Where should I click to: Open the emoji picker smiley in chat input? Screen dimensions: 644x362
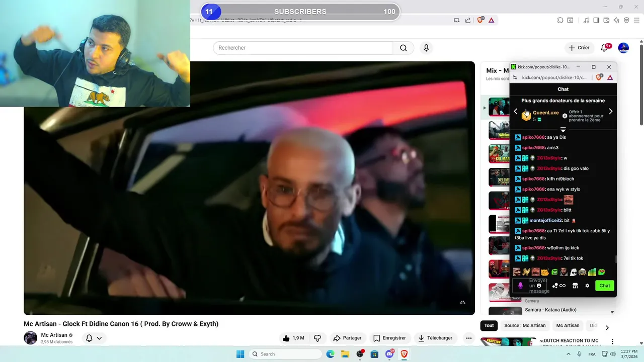[x=539, y=286]
